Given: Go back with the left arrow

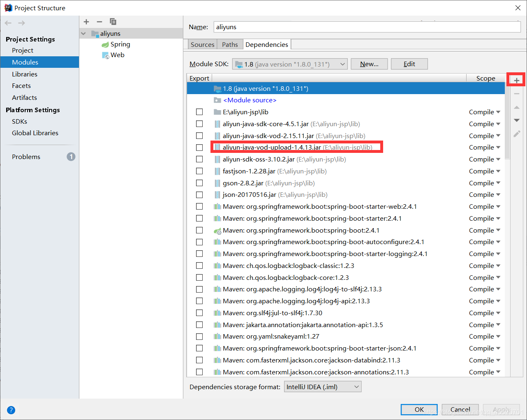Looking at the screenshot, I should pyautogui.click(x=8, y=23).
